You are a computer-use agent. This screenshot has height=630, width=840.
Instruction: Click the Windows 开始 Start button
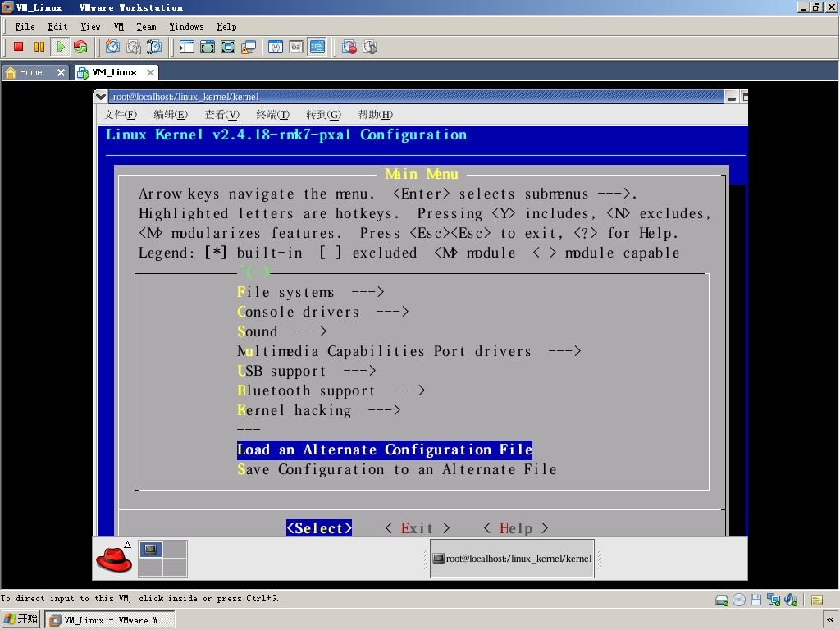(x=21, y=619)
